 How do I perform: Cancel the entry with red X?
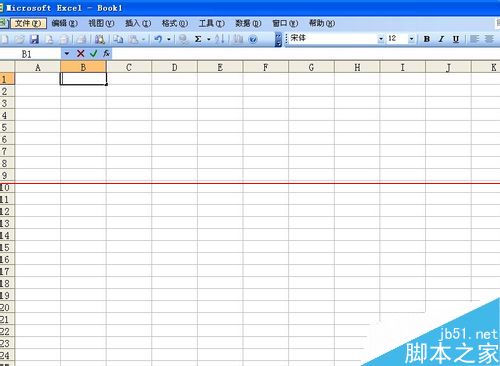point(80,53)
